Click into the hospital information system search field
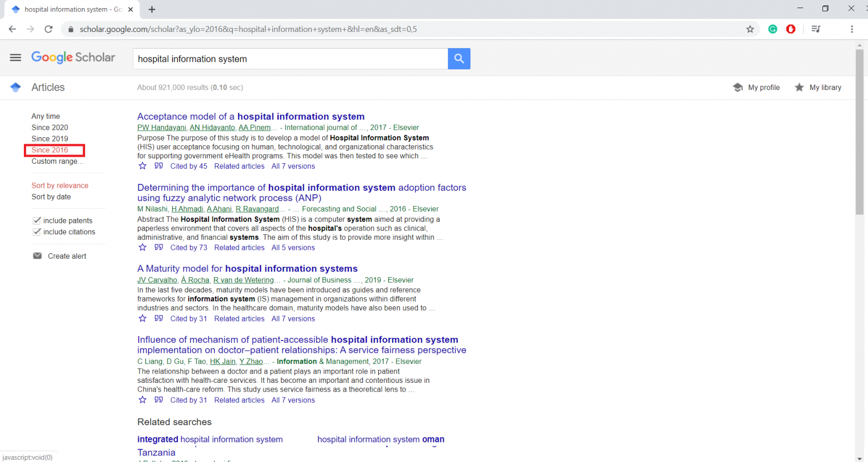 coord(290,59)
